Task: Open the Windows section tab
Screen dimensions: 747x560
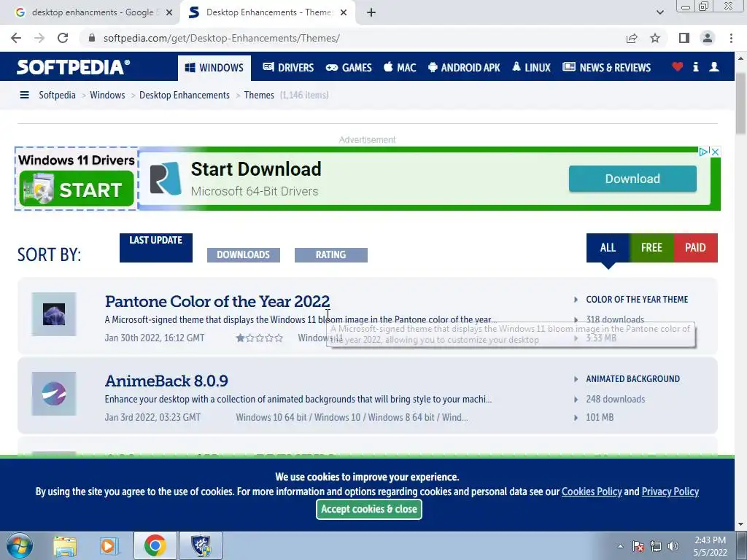Action: 214,68
